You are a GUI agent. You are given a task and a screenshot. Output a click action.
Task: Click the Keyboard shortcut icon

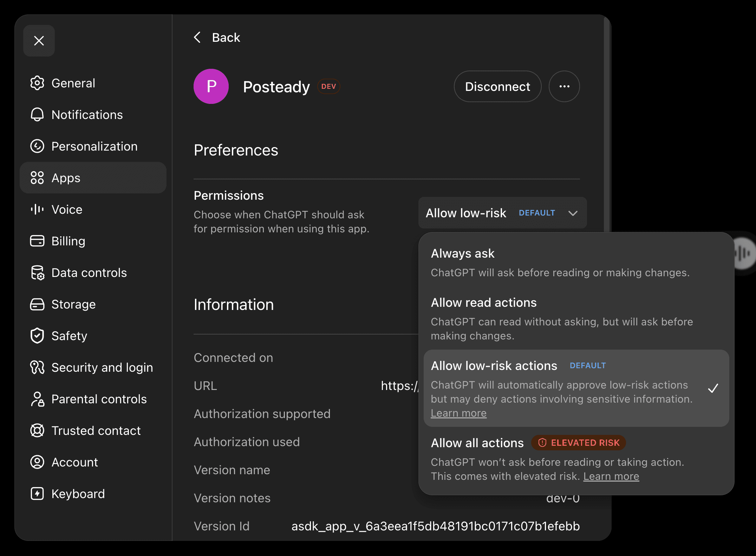coord(37,494)
